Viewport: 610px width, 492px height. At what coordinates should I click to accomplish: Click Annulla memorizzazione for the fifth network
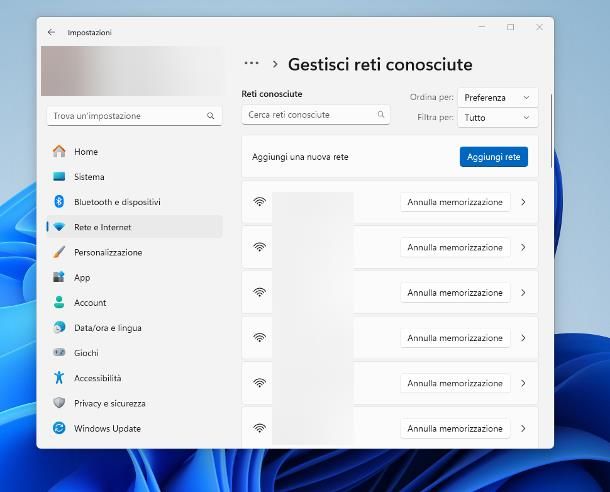(455, 383)
